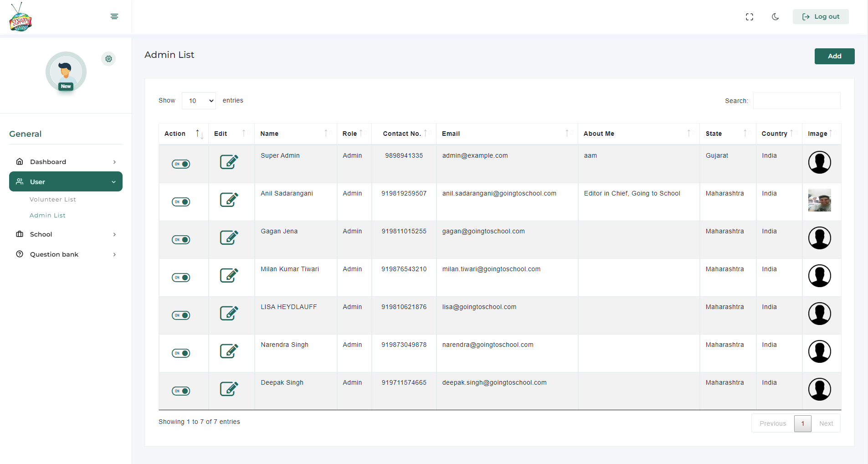The image size is (868, 464).
Task: Expand the Dashboard sidebar menu
Action: coord(66,162)
